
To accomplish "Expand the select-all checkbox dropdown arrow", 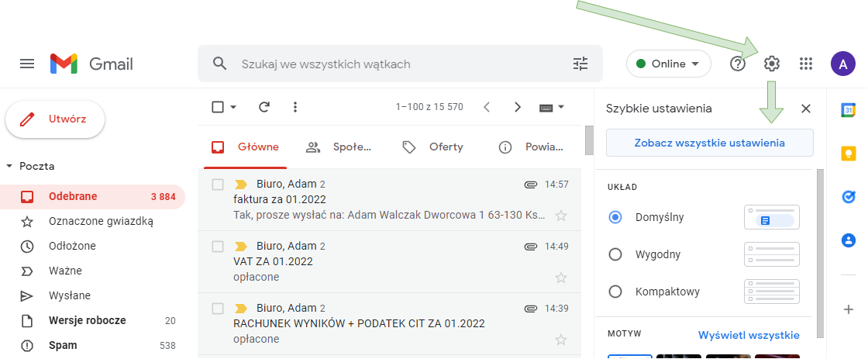I will coord(233,107).
